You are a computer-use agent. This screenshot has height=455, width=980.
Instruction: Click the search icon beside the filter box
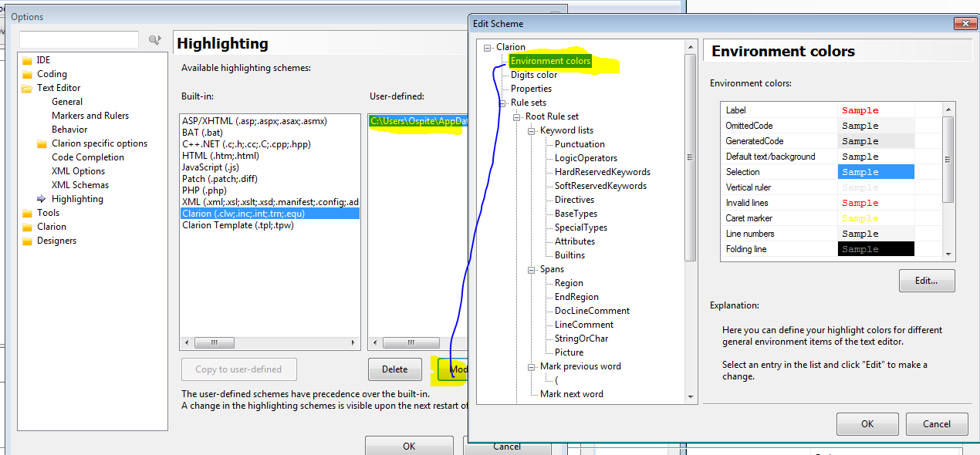click(x=155, y=39)
